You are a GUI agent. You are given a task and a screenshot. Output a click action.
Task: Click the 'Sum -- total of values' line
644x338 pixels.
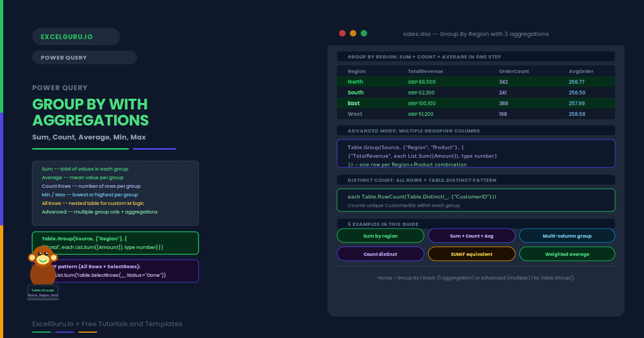click(x=85, y=169)
